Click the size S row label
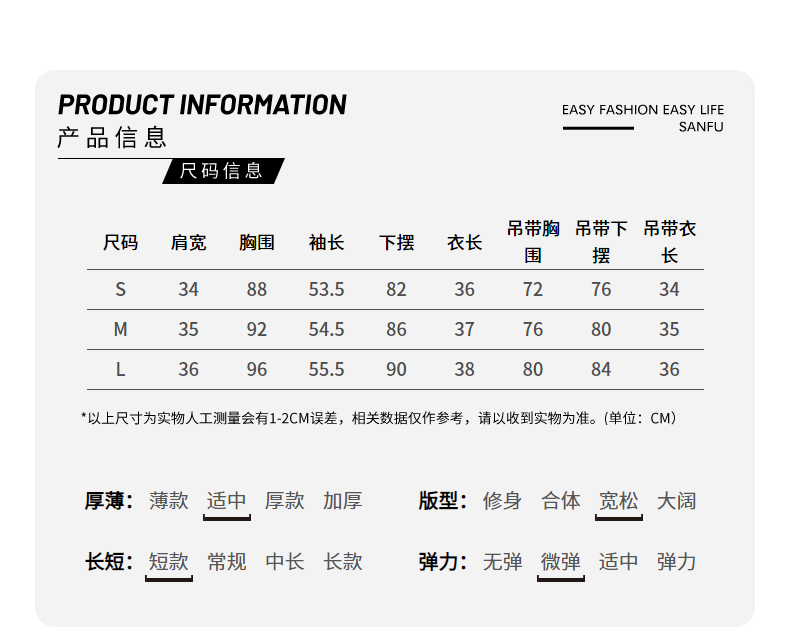This screenshot has width=790, height=627. [x=120, y=289]
